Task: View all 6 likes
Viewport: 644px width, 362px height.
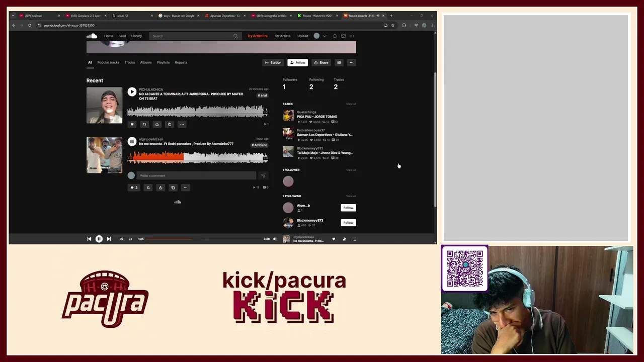Action: click(x=351, y=104)
